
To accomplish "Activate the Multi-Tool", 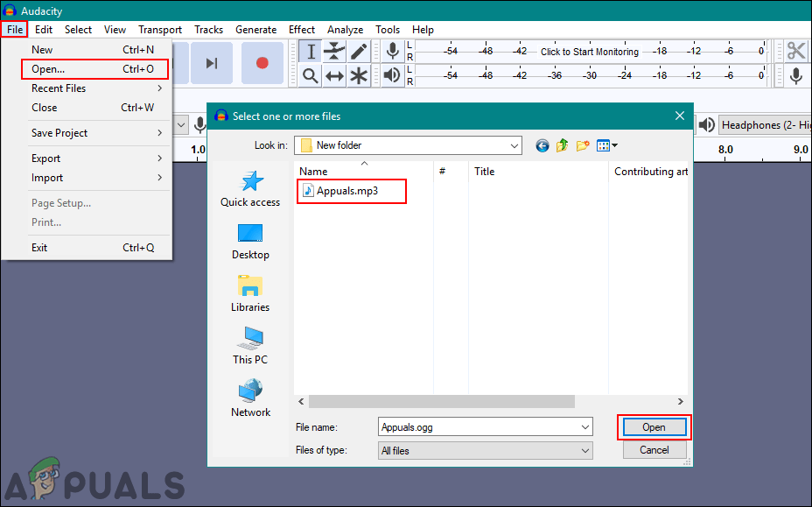I will point(359,75).
